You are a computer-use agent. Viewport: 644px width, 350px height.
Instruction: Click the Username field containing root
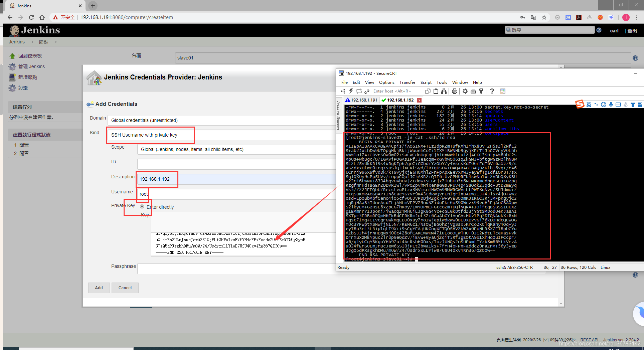point(236,194)
